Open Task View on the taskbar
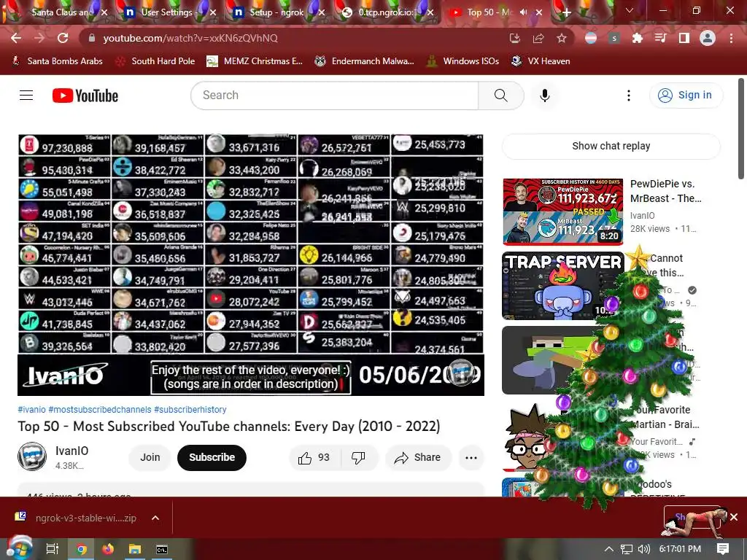This screenshot has height=560, width=747. click(52, 549)
